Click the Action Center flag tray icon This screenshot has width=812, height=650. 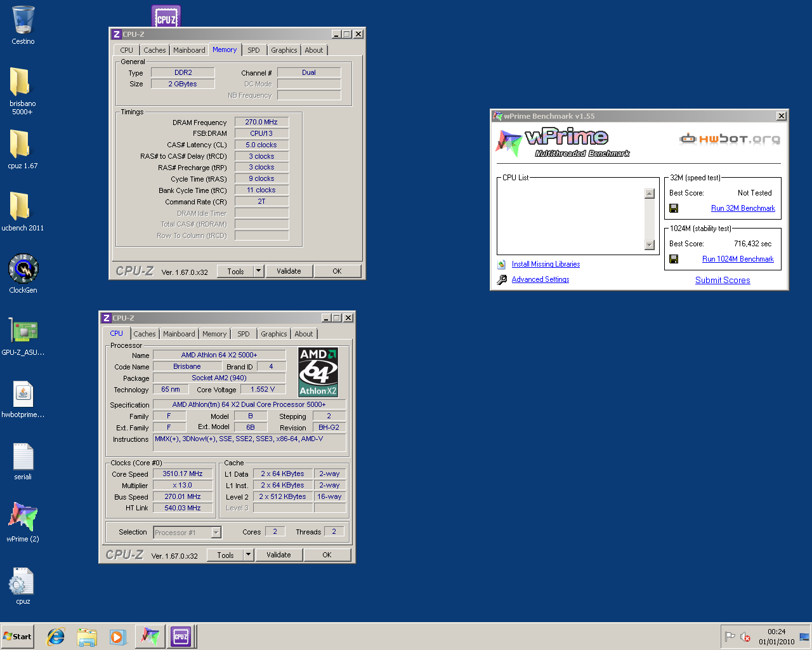pyautogui.click(x=730, y=636)
